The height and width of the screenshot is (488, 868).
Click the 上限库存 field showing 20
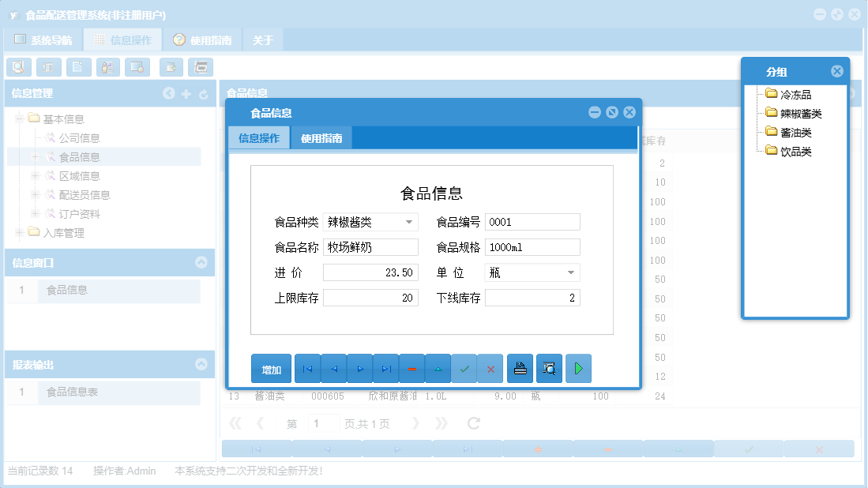click(371, 298)
